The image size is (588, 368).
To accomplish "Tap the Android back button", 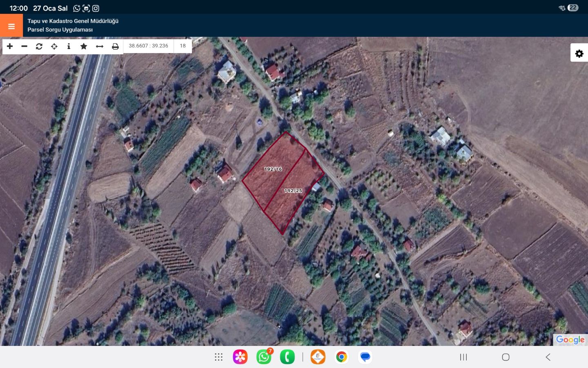I will tap(548, 357).
